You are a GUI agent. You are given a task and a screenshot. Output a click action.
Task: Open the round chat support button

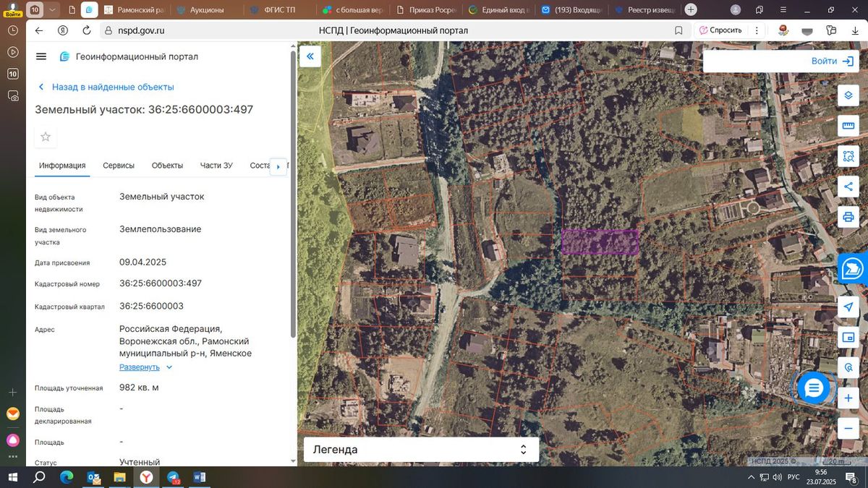[814, 388]
